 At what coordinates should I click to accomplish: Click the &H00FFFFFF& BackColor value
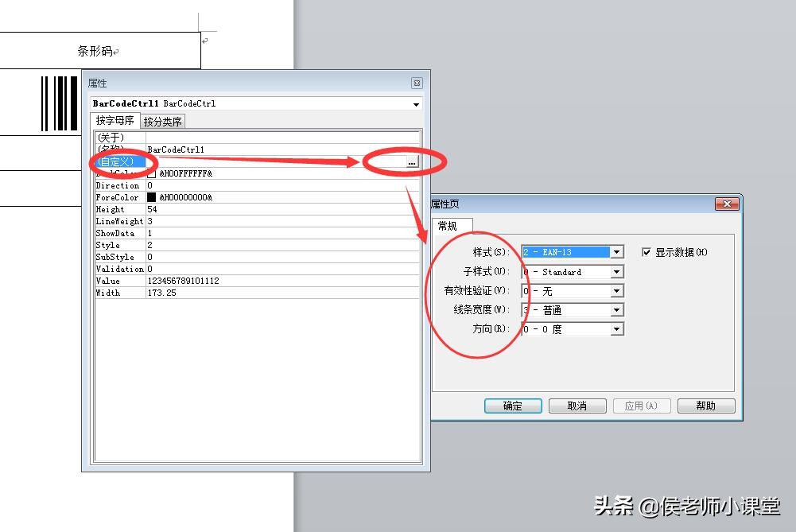(x=186, y=173)
